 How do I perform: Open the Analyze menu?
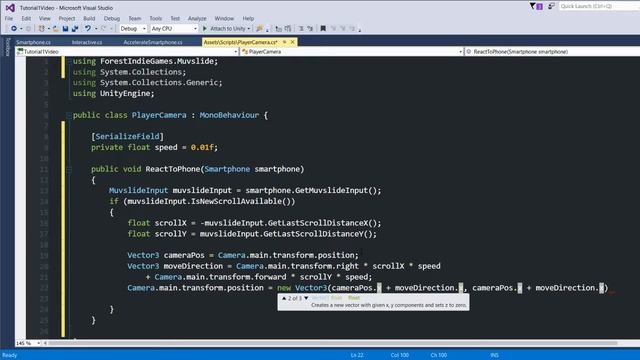197,18
